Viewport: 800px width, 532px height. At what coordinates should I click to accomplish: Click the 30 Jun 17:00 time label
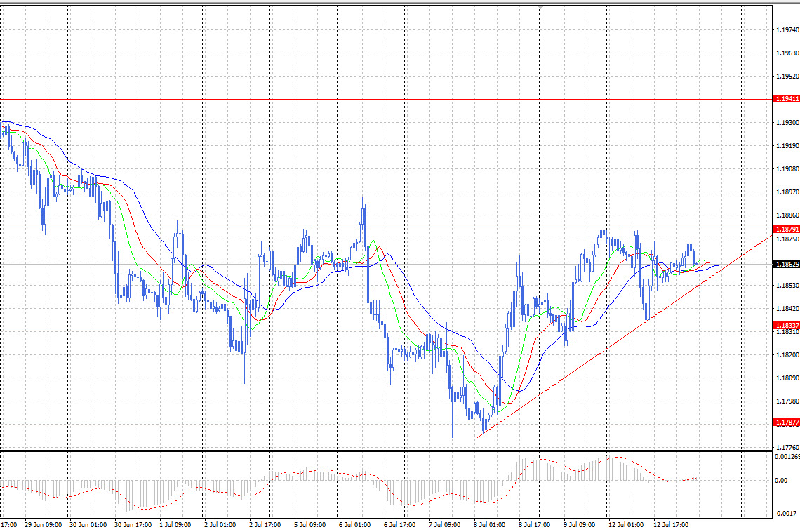133,525
